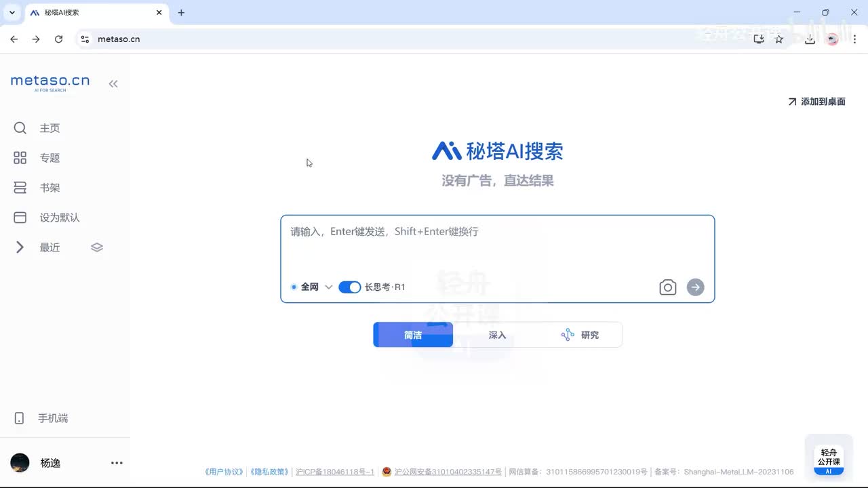
Task: Go back with browser back arrow
Action: tap(14, 39)
